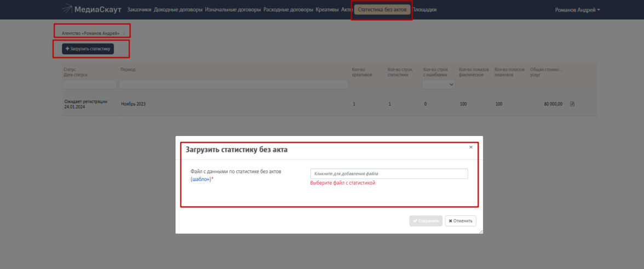The image size is (644, 269).
Task: Switch to Креативы section
Action: [x=327, y=9]
